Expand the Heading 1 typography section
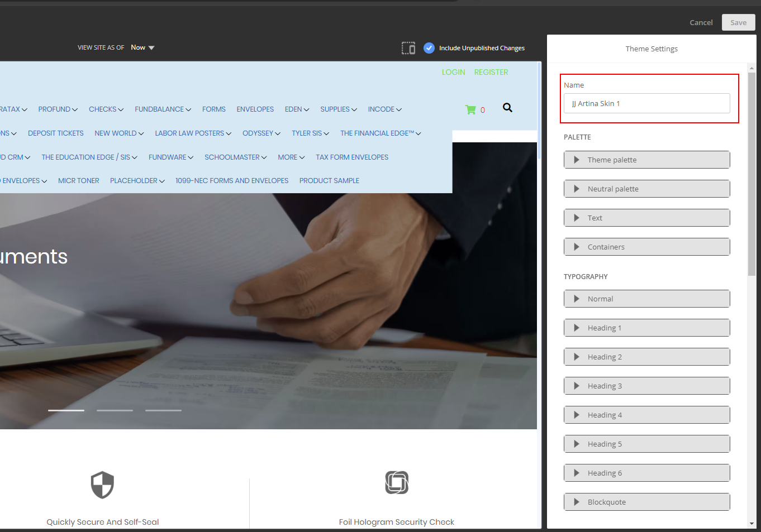The height and width of the screenshot is (532, 761). point(646,328)
